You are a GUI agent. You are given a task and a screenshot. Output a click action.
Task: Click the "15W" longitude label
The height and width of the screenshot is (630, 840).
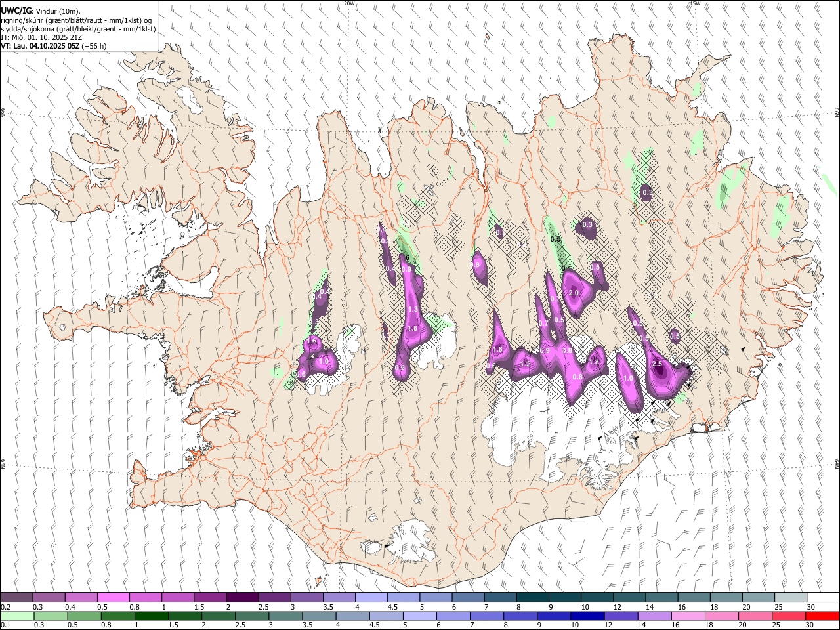pos(695,3)
